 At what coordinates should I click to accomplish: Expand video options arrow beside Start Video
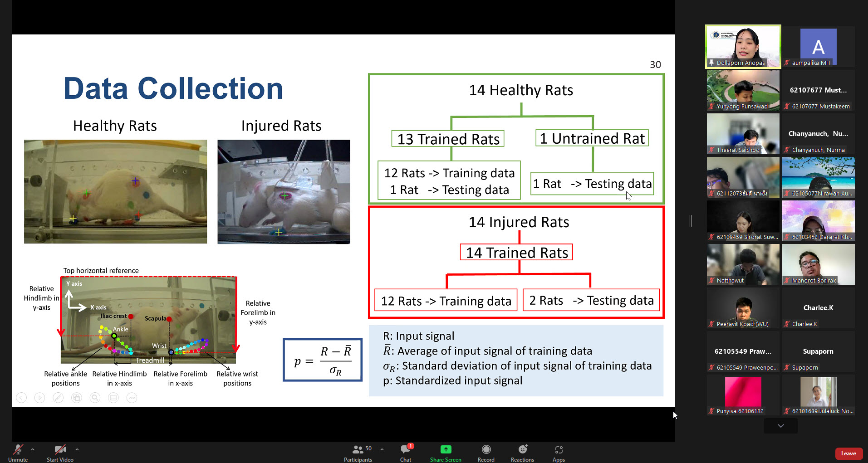click(x=77, y=449)
